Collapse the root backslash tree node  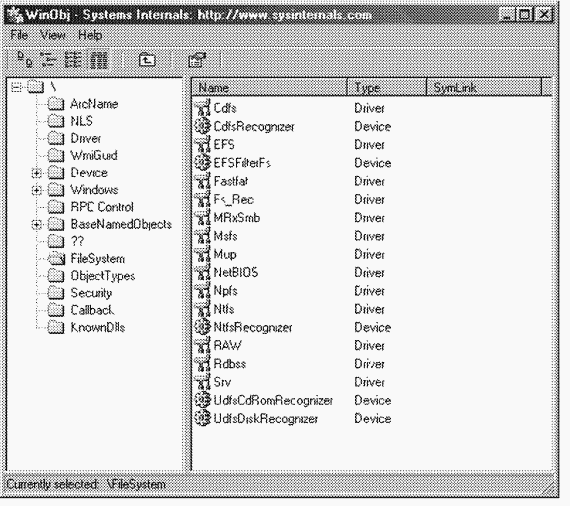tap(16, 87)
